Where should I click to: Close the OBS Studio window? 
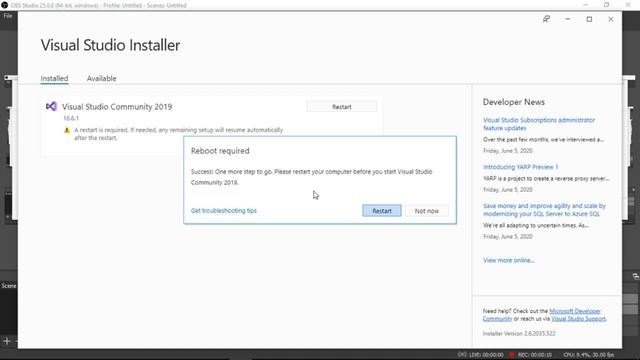[628, 5]
